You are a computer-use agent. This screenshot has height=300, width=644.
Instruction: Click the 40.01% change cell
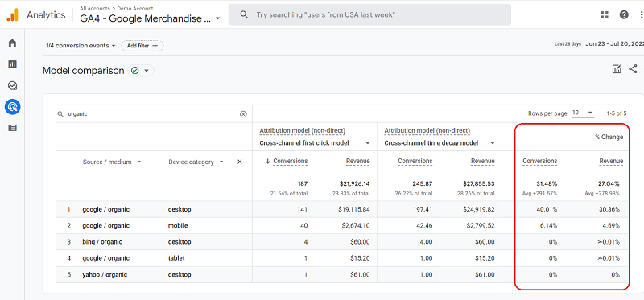(547, 209)
